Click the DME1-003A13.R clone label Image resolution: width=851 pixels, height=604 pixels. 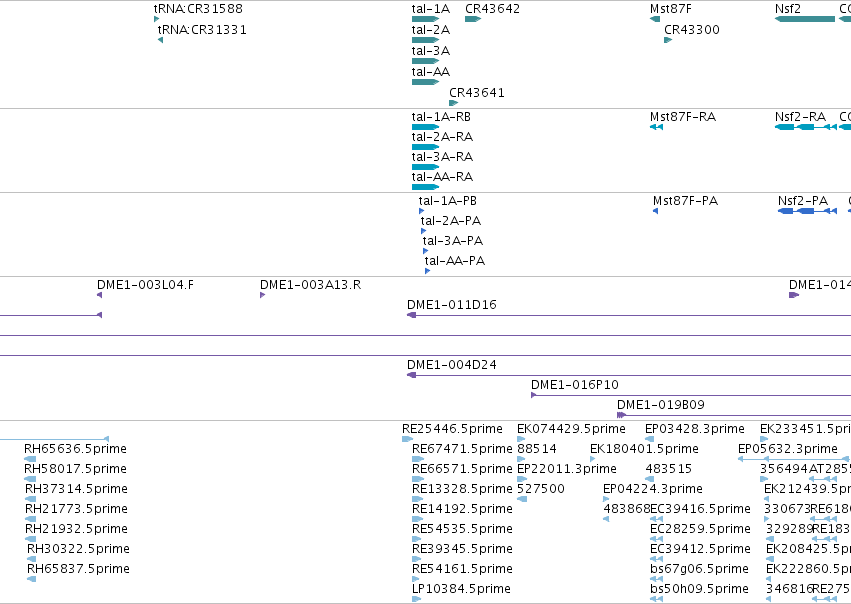point(310,285)
